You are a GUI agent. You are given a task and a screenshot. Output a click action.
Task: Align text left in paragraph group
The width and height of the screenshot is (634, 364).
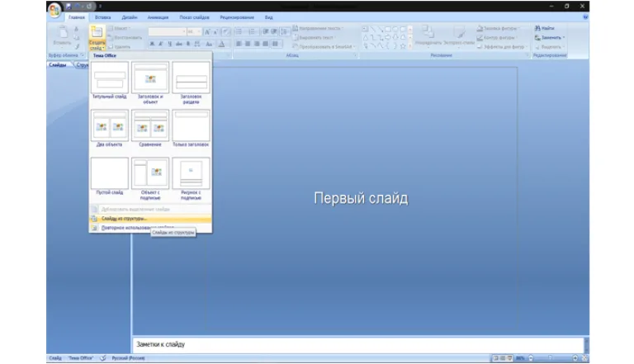point(239,44)
